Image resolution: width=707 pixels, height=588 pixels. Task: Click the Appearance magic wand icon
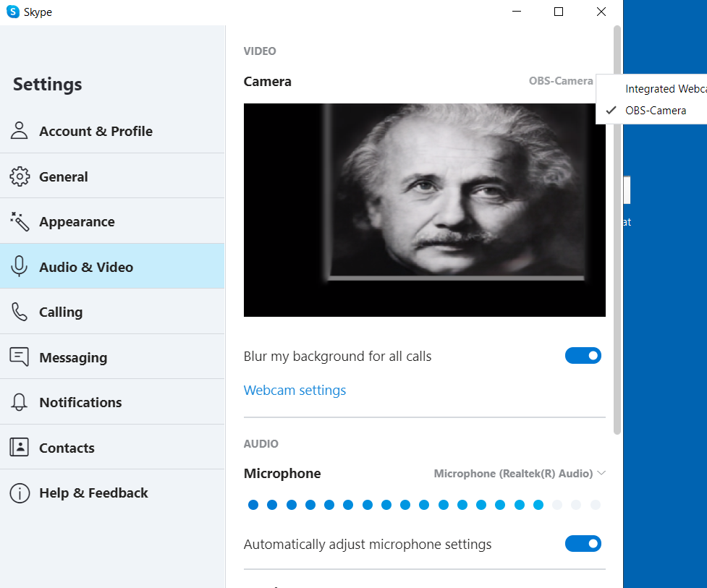coord(20,221)
